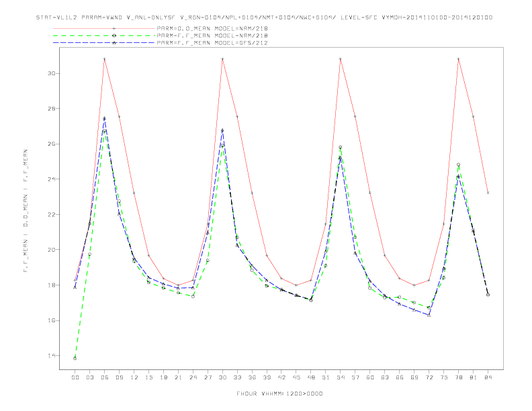Click the green dashed legend line sample
The image size is (532, 411).
point(104,36)
